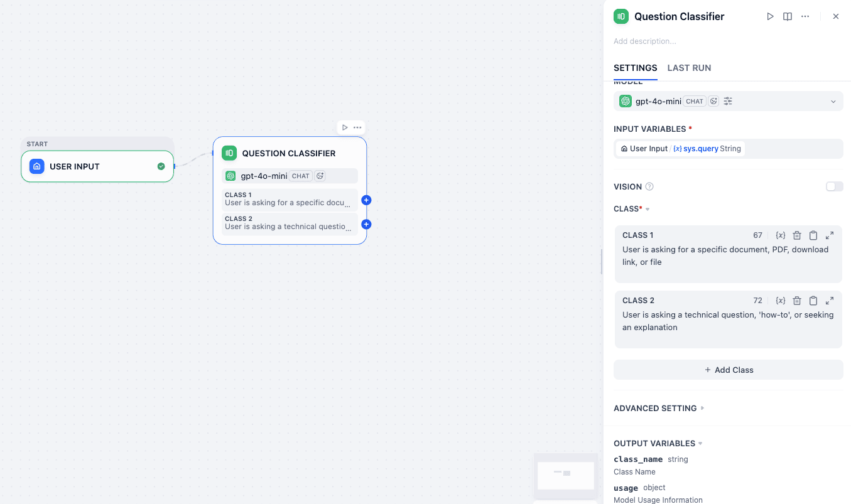Click the Add Class button
The height and width of the screenshot is (504, 851).
728,370
